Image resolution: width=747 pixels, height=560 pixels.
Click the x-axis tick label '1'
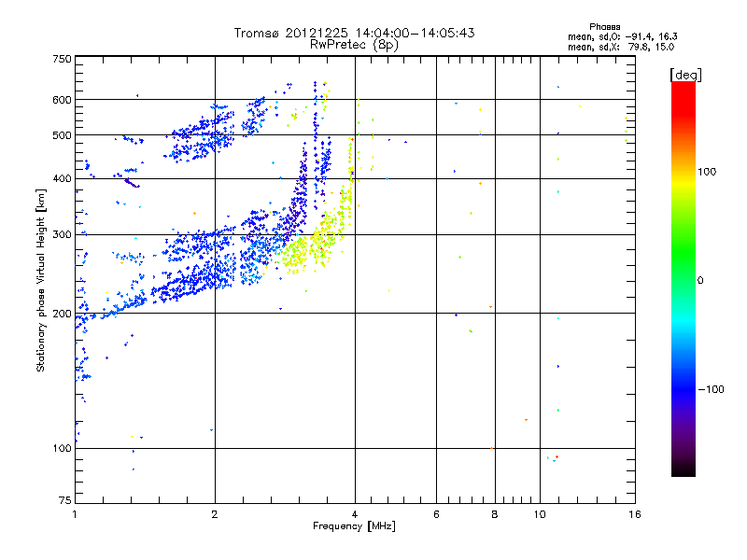75,514
